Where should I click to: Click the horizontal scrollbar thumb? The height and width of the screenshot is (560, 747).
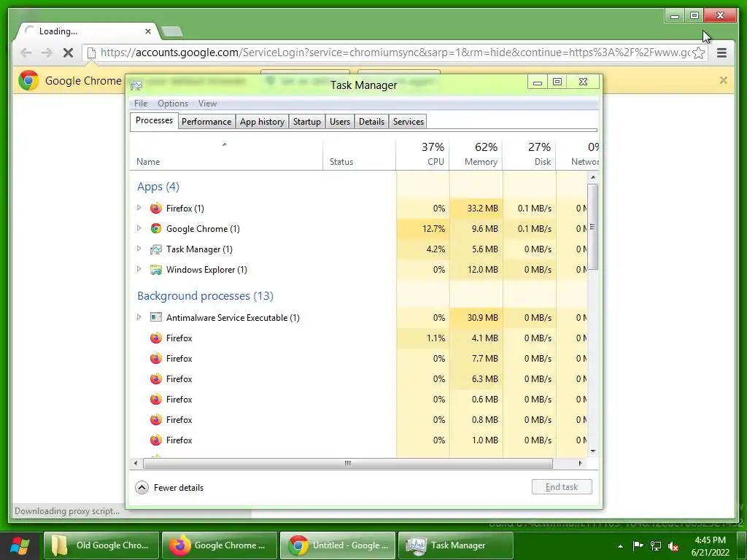(348, 463)
